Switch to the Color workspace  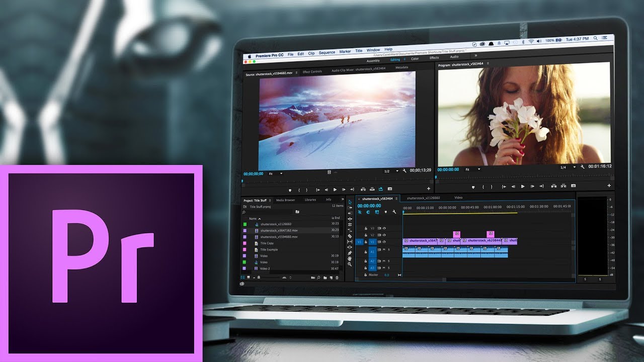pyautogui.click(x=415, y=59)
